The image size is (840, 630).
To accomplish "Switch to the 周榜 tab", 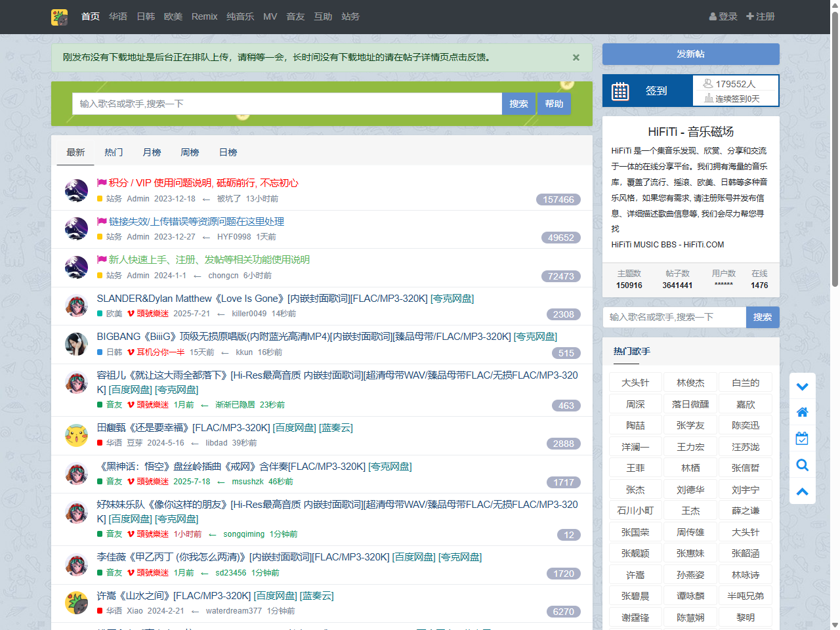I will pyautogui.click(x=190, y=152).
